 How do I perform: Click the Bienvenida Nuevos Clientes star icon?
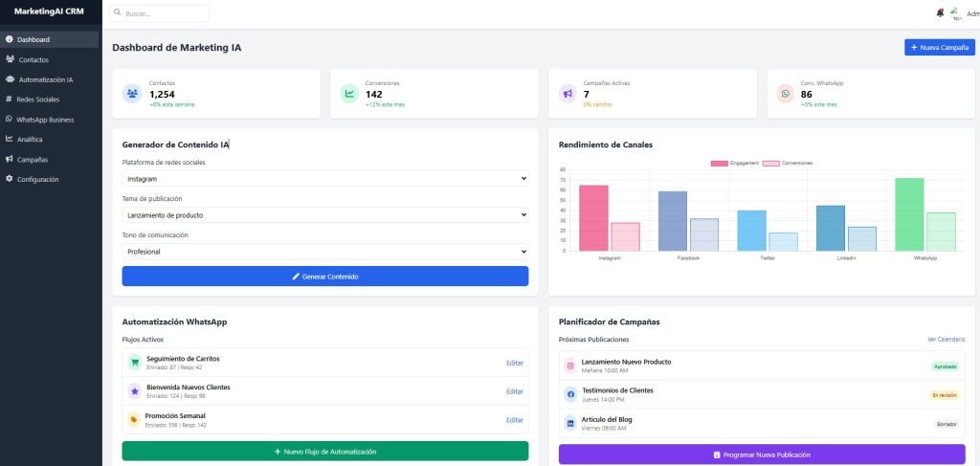134,391
